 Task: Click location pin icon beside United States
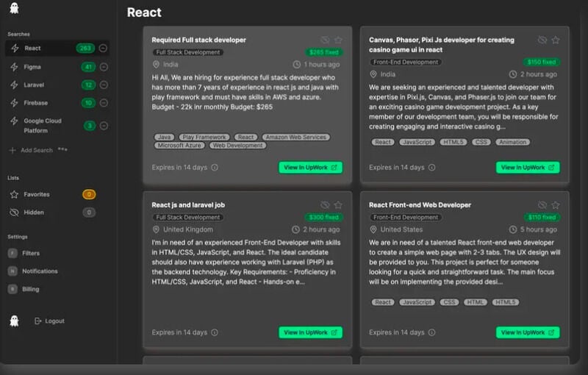click(373, 229)
